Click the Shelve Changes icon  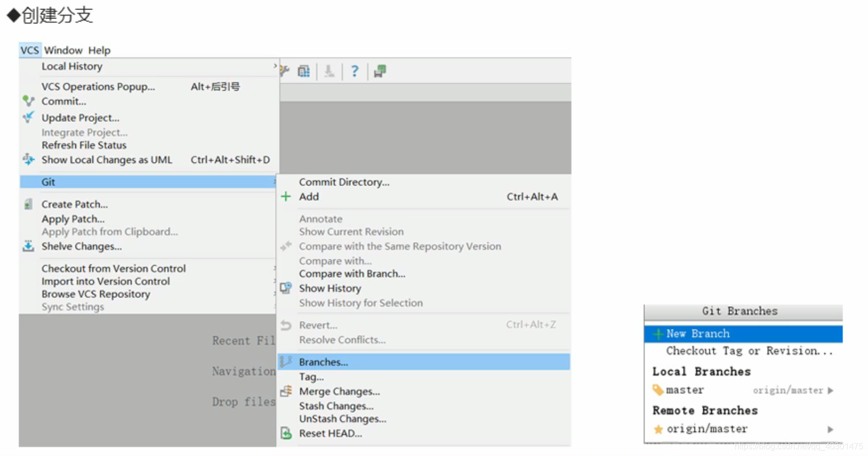click(28, 246)
